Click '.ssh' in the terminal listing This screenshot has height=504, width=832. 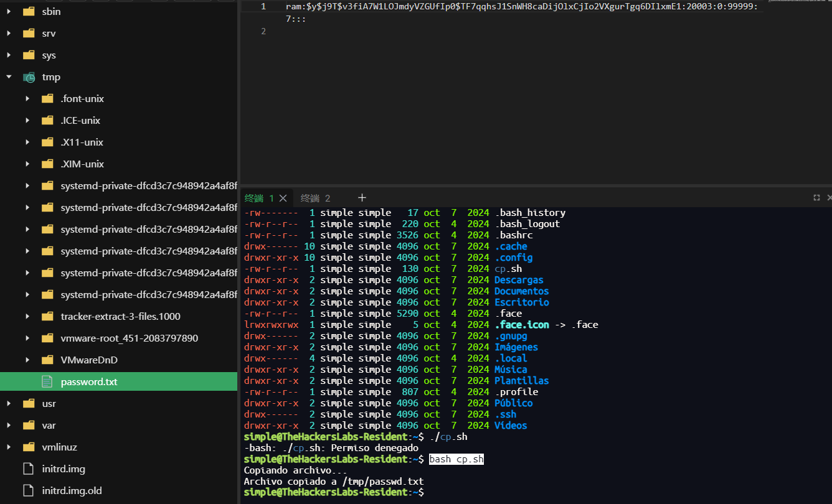(x=506, y=414)
